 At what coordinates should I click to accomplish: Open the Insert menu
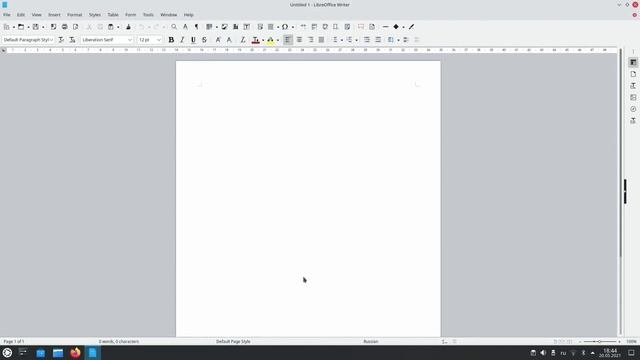pos(54,15)
